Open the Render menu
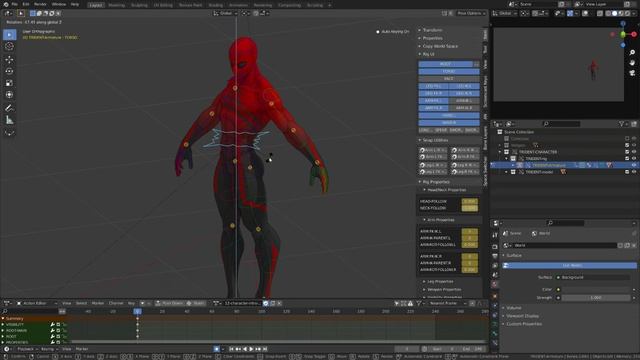 40,4
